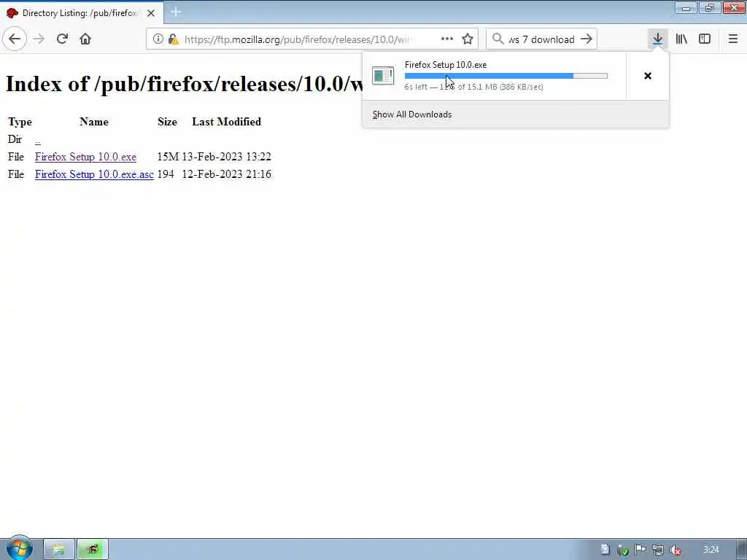Click the '12-Feb-2023 21:16' date cell
The image size is (747, 560).
coord(226,174)
